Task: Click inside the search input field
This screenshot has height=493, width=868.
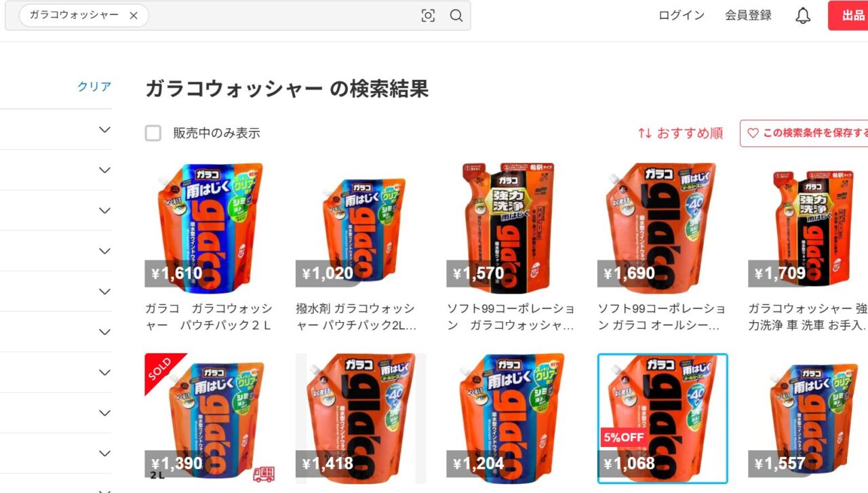Action: point(281,16)
